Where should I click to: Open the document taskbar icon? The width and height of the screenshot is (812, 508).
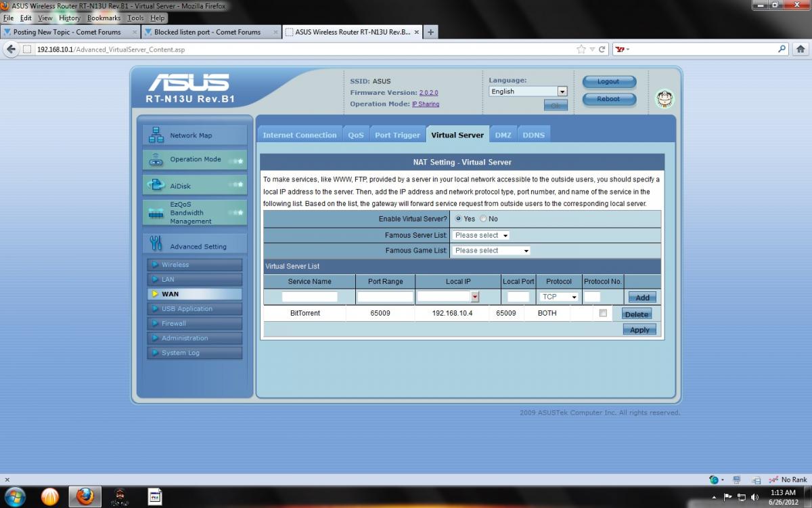155,496
